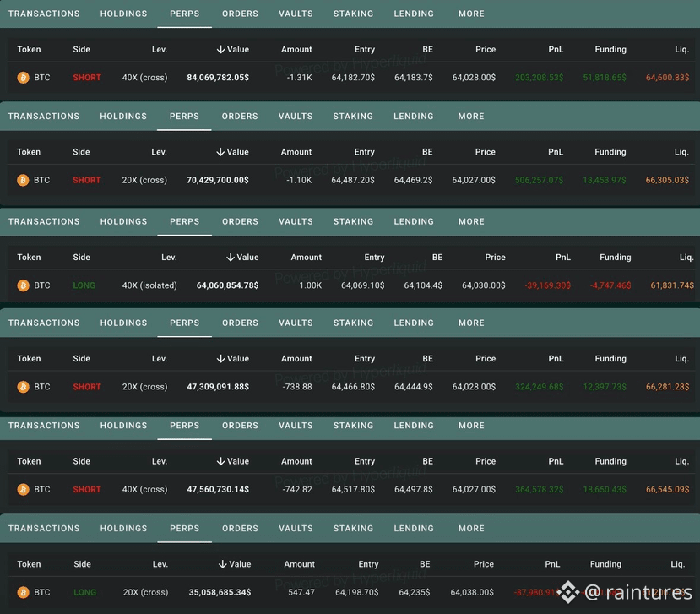The height and width of the screenshot is (614, 700).
Task: Sort by Entry header above 64,466.80$
Action: 364,359
